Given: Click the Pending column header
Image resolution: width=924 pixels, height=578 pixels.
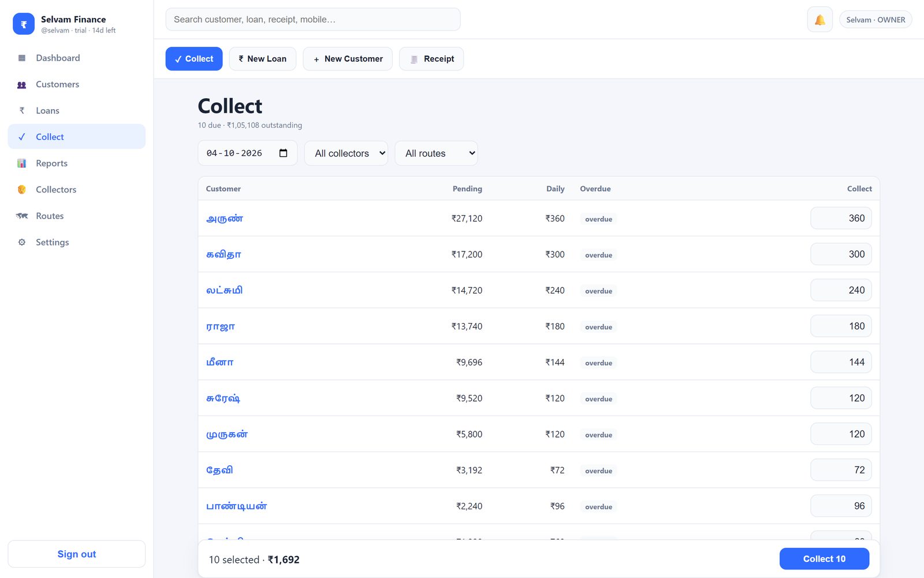Looking at the screenshot, I should click(x=467, y=189).
